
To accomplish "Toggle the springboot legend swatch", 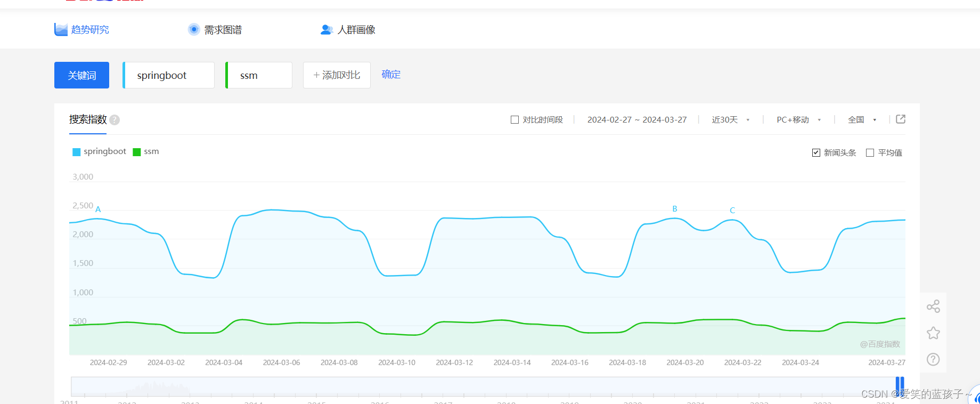I will coord(76,152).
